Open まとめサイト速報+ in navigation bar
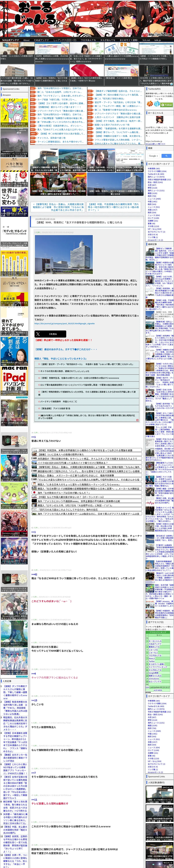 129,40
